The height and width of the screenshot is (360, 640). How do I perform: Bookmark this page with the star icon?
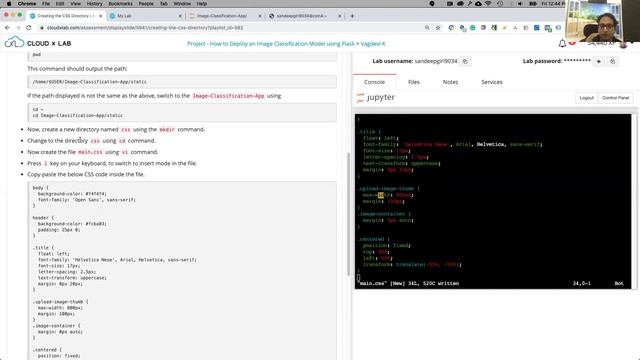438,27
